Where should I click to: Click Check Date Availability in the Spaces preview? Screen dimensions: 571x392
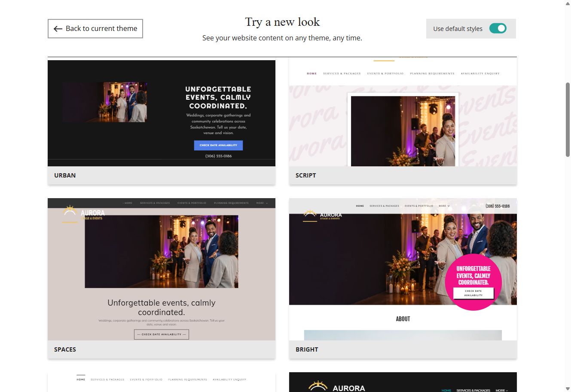(x=162, y=334)
